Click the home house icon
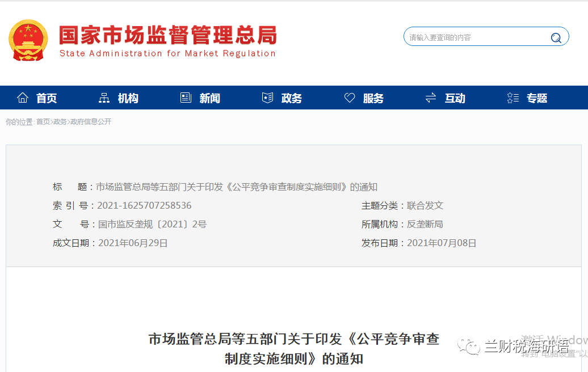This screenshot has height=372, width=588. coord(23,98)
